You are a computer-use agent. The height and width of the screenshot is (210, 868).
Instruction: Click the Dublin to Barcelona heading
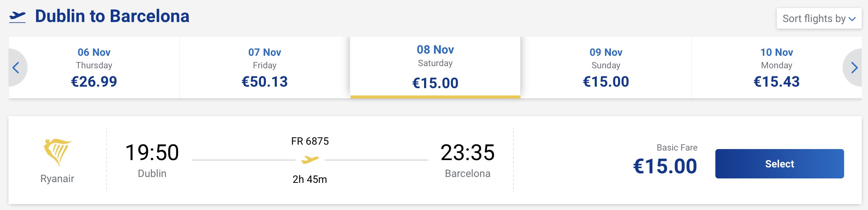pos(112,17)
